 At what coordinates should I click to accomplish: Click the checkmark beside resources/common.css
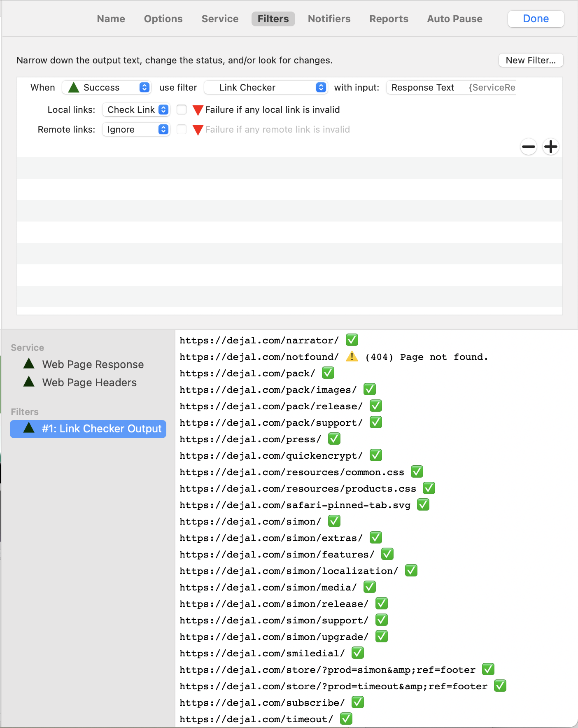click(417, 472)
